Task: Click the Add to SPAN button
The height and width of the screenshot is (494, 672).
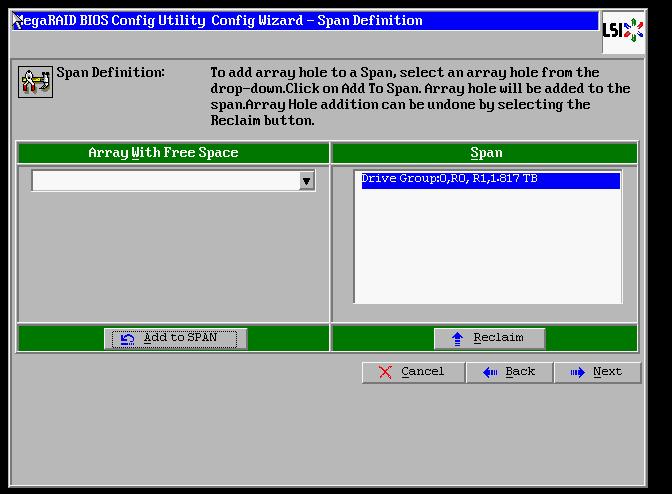Action: click(175, 338)
